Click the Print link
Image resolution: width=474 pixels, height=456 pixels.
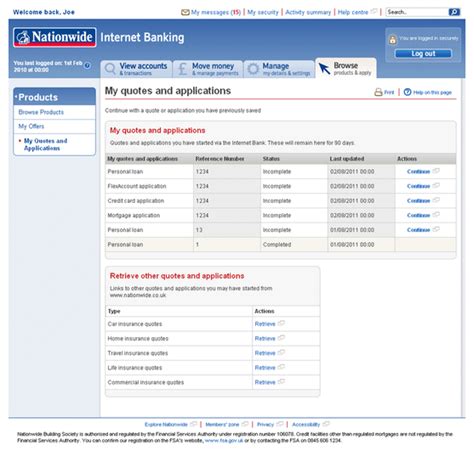[x=389, y=92]
